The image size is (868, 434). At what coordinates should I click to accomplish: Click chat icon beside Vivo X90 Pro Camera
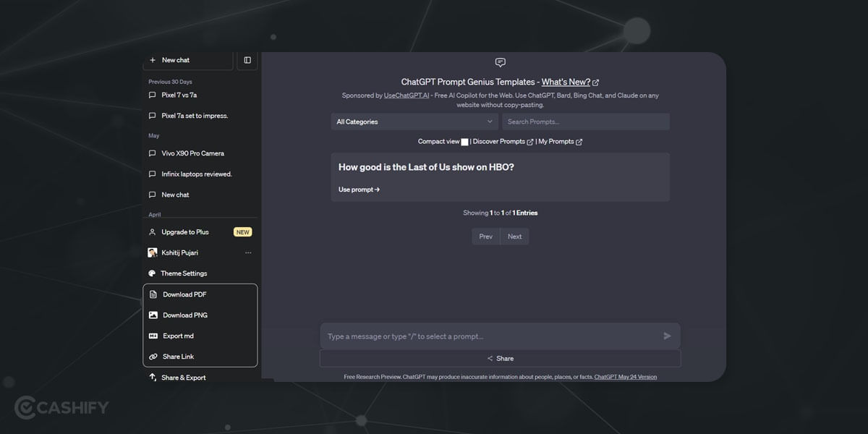click(152, 153)
